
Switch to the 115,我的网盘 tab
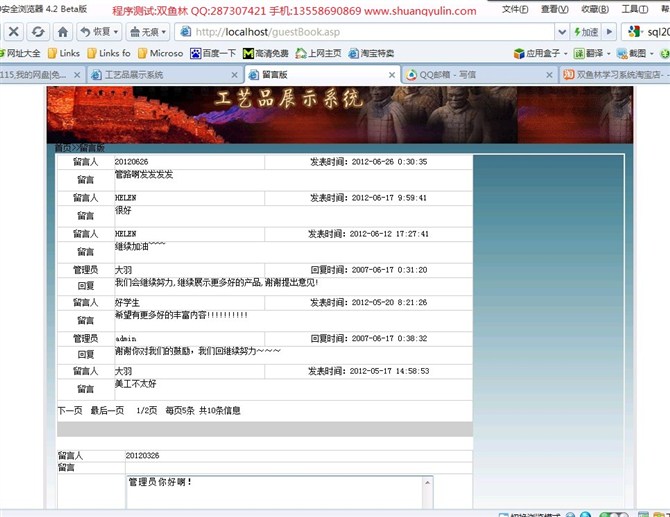coord(33,75)
